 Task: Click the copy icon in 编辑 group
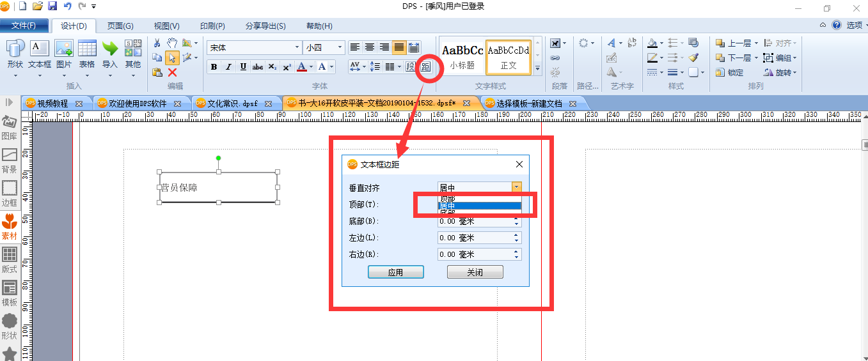click(x=157, y=58)
